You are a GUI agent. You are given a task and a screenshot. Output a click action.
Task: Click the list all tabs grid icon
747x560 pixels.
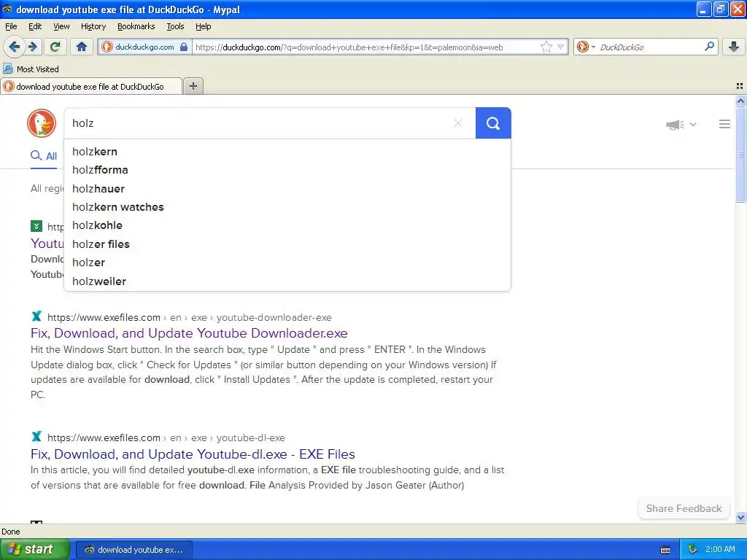pos(740,86)
